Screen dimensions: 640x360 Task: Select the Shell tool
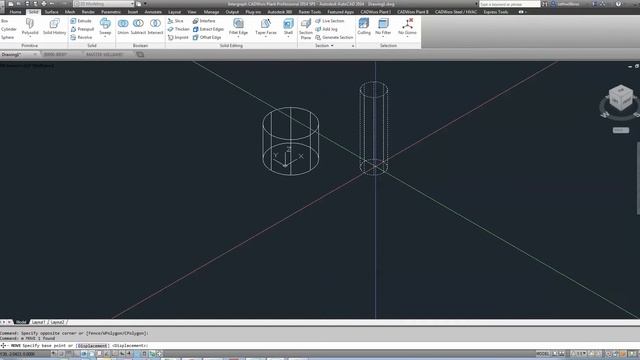(288, 26)
